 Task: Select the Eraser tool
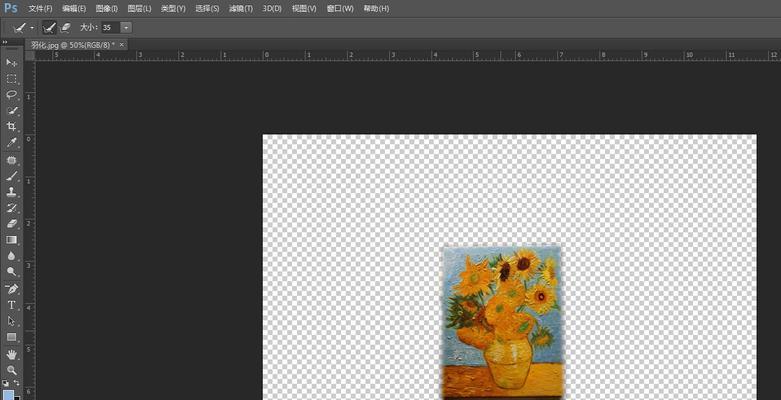point(11,224)
